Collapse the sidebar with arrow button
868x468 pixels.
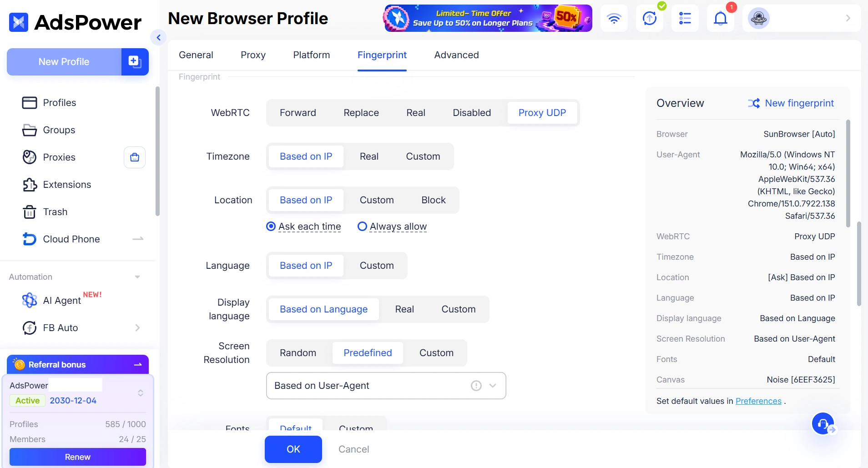point(158,38)
